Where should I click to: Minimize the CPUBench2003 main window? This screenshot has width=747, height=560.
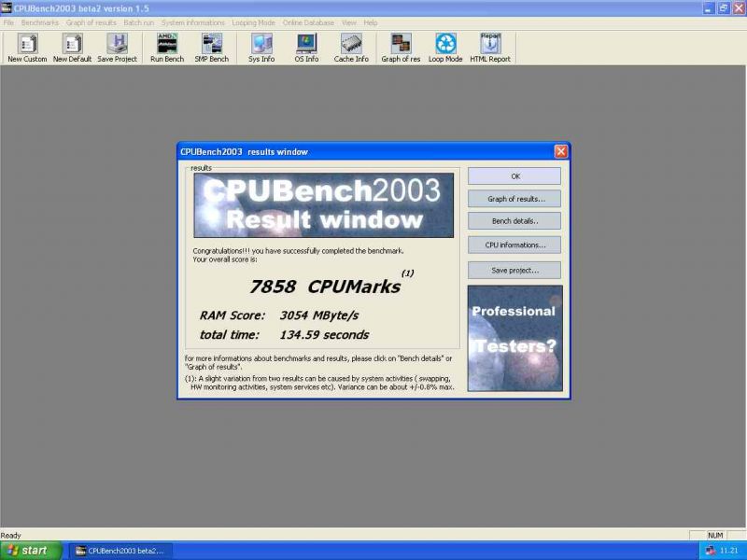point(709,8)
